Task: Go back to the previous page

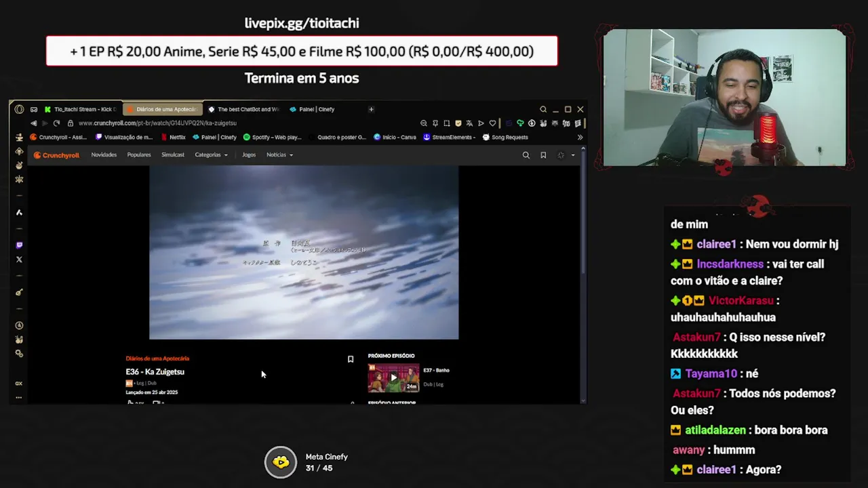Action: click(33, 123)
